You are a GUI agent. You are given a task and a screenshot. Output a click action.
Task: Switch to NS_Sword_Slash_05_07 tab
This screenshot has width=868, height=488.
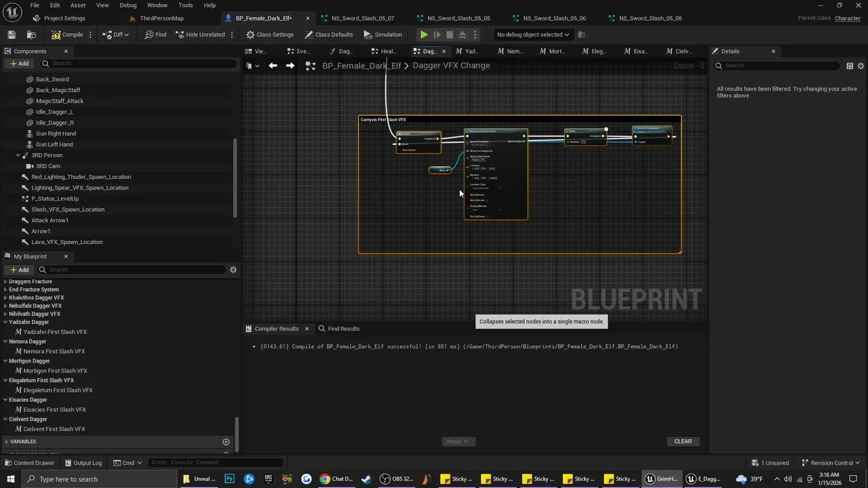362,18
